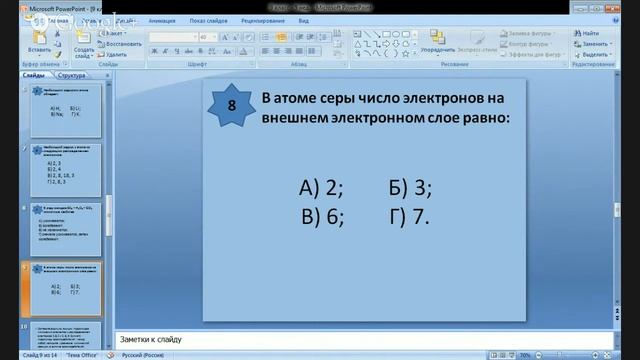Select the right arrow shape

(x=386, y=44)
